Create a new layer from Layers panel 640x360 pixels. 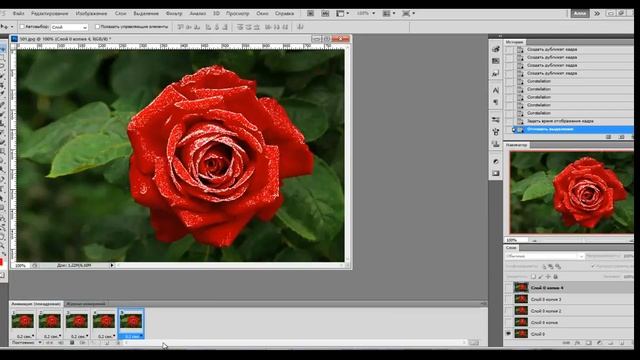click(622, 343)
